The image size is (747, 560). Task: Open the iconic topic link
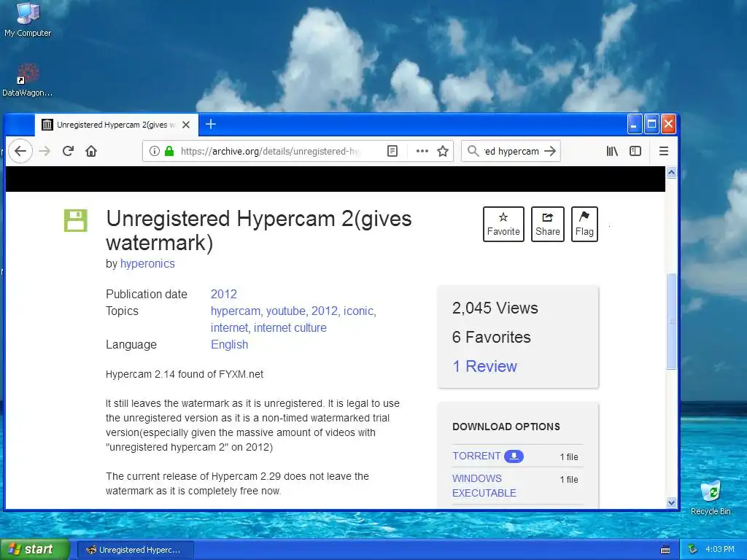pyautogui.click(x=360, y=311)
